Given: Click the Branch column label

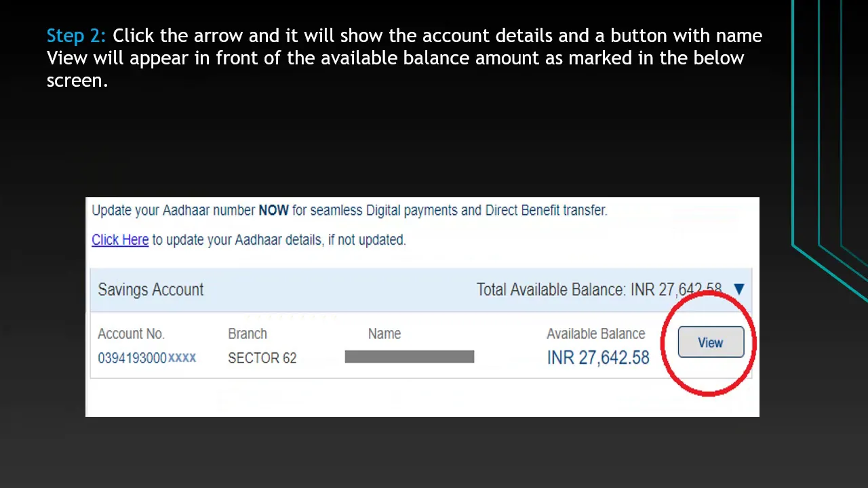Looking at the screenshot, I should click(248, 334).
